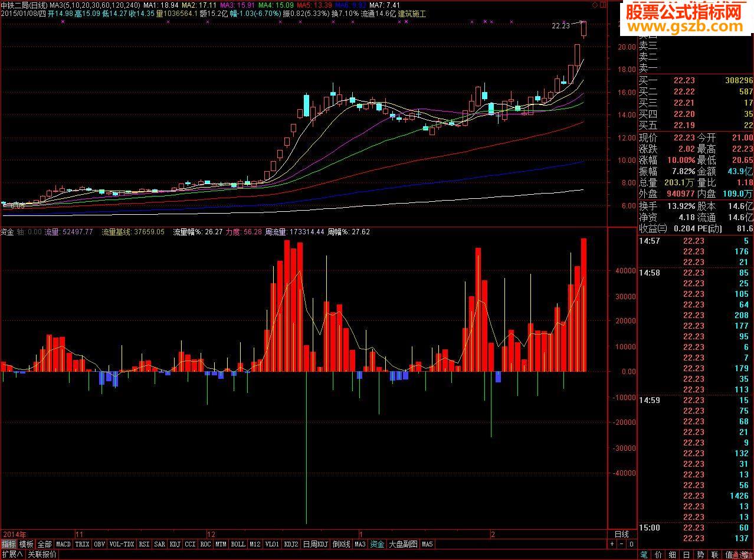Screen dimensions: 754x560
Task: Apply the 日周KDJ indicator
Action: click(315, 544)
